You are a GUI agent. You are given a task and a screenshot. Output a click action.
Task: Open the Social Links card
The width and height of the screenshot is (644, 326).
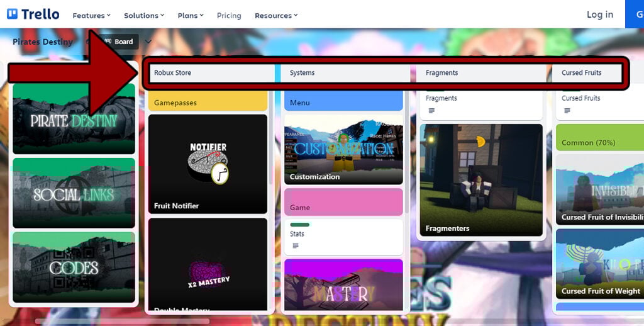pos(74,193)
